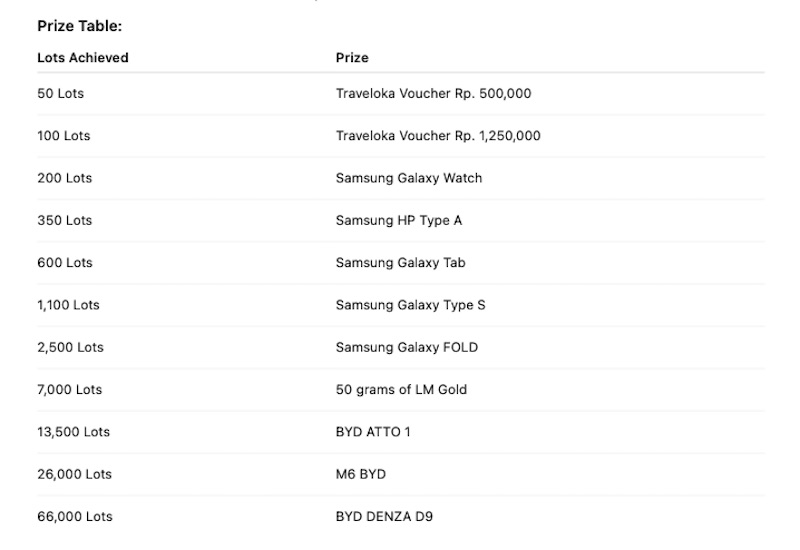The width and height of the screenshot is (800, 550).
Task: Click the "Lots Achieved" column header
Action: tap(83, 58)
